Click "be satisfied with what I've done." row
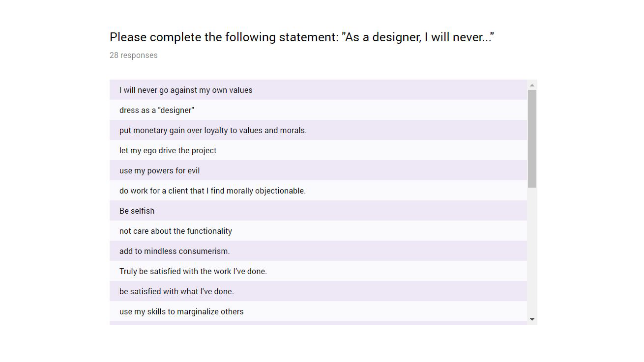This screenshot has width=644, height=362. point(176,291)
